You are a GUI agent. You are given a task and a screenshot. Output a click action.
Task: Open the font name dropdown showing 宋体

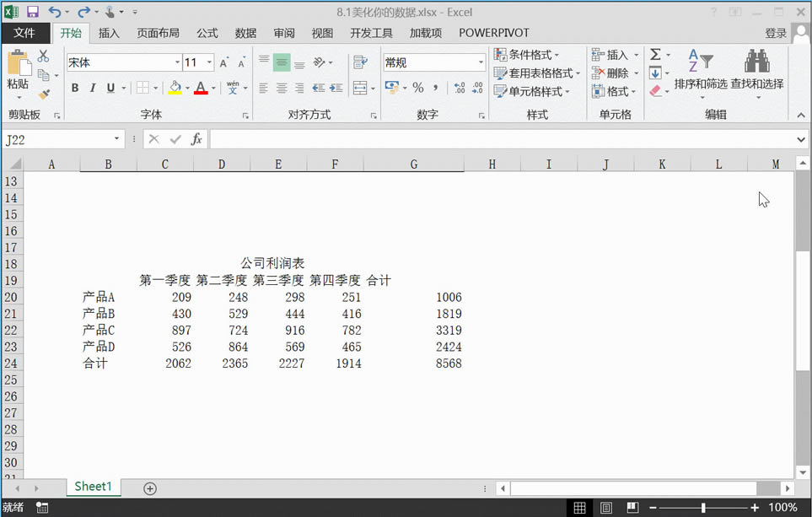(x=177, y=62)
